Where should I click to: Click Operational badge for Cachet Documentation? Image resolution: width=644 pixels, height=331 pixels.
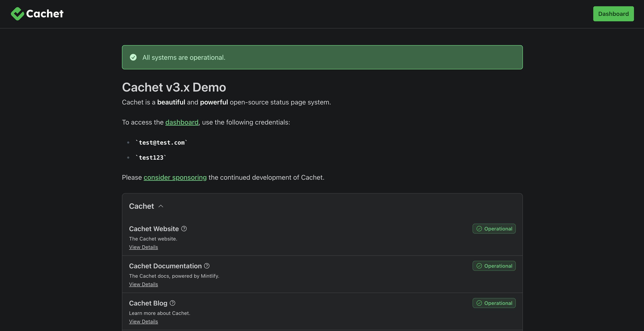[x=494, y=266]
